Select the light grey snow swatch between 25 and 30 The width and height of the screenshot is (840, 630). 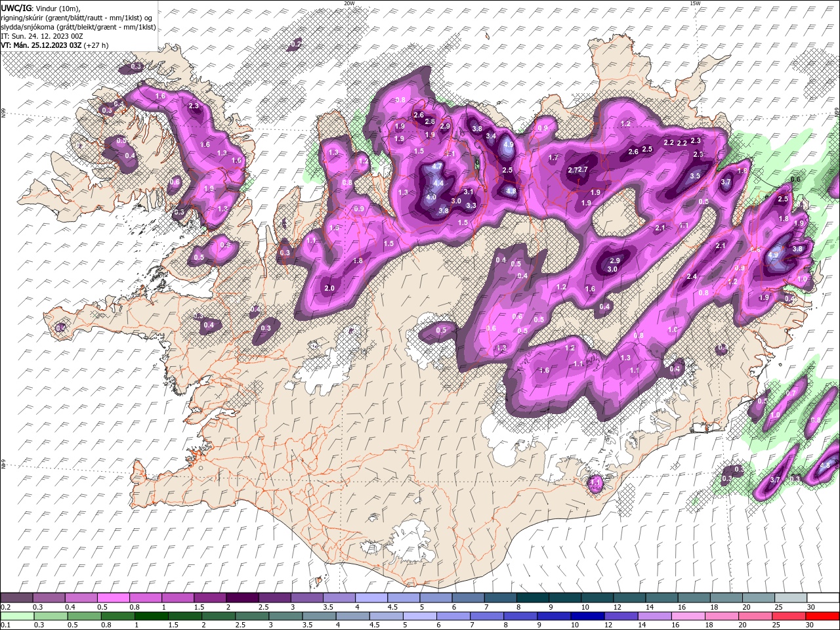click(790, 598)
